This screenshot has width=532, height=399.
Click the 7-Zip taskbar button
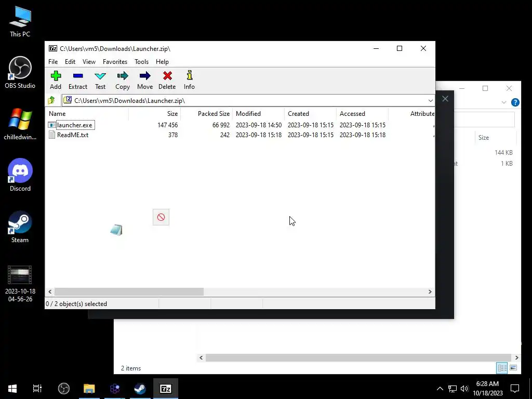coord(166,389)
